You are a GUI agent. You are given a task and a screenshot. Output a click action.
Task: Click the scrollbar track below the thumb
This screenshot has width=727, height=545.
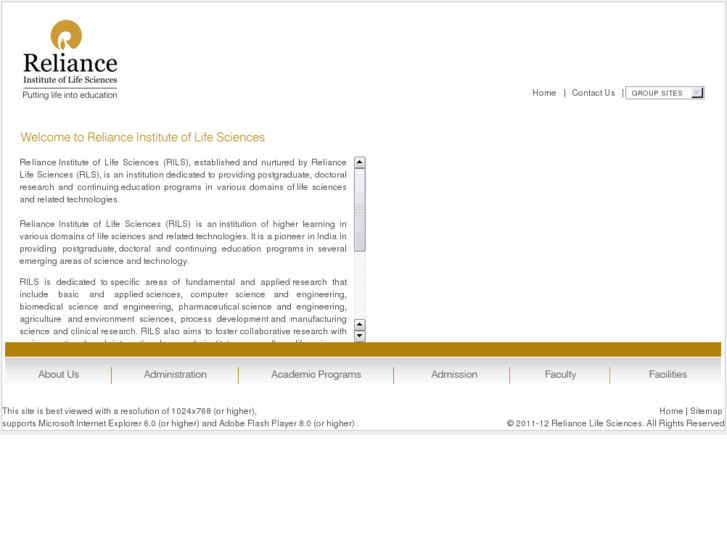[360, 285]
